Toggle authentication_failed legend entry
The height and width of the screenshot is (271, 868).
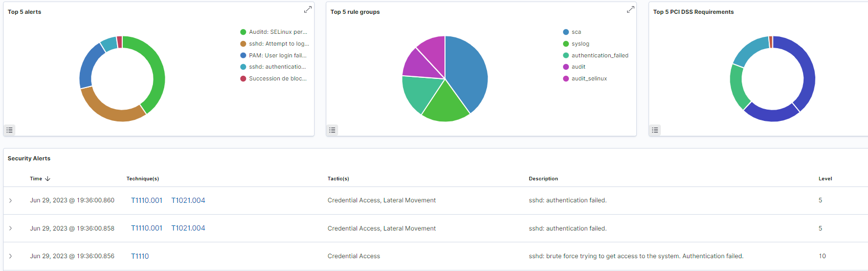(x=599, y=55)
